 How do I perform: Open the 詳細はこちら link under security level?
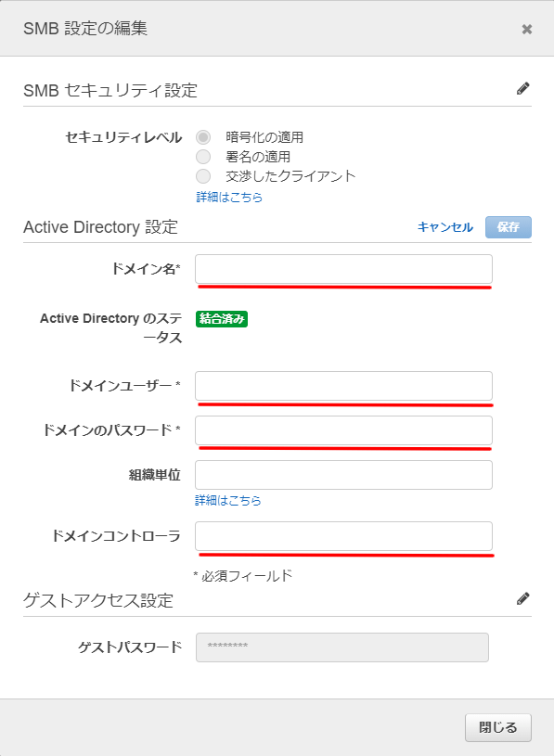[229, 197]
